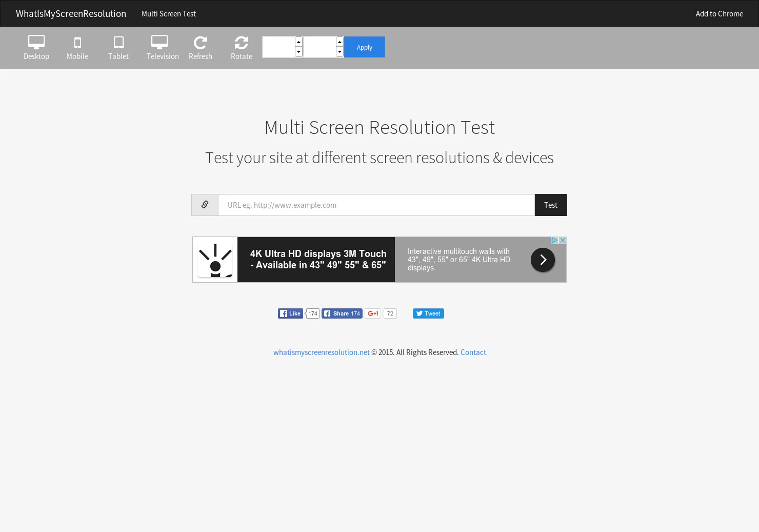The width and height of the screenshot is (759, 532).
Task: Dismiss the ad using the close icon
Action: pos(563,240)
